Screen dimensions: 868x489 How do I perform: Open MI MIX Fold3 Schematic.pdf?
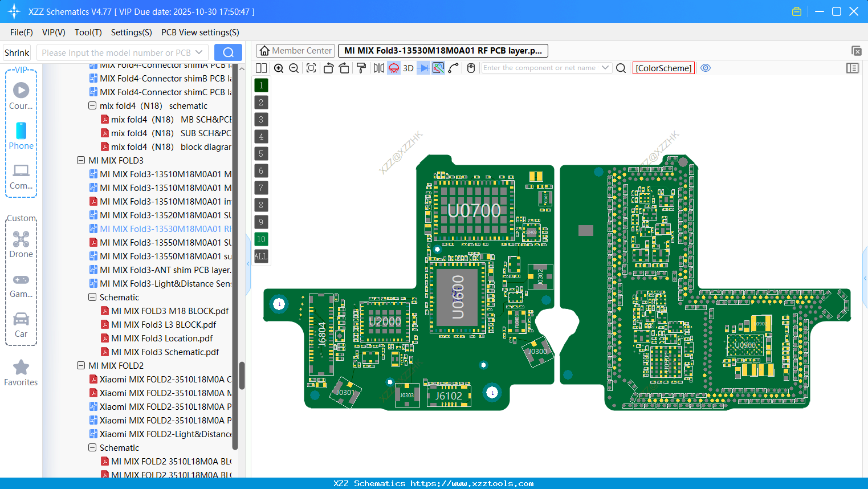click(x=166, y=352)
